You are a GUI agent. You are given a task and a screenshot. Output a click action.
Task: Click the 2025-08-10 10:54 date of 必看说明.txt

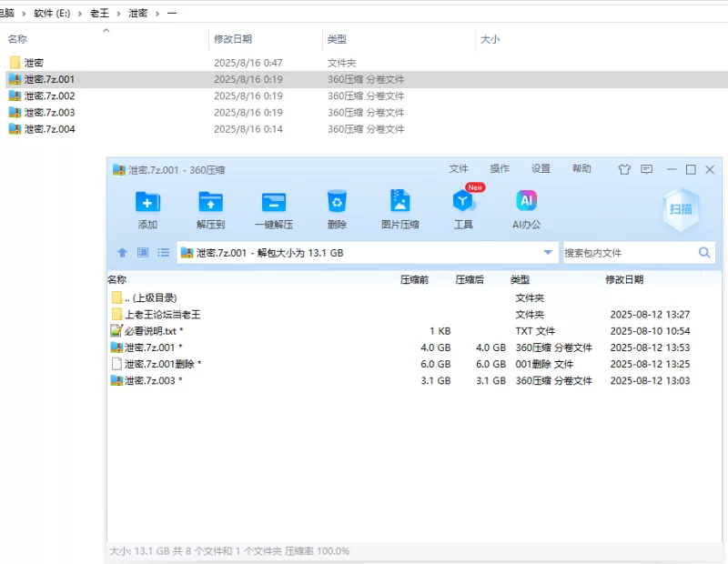point(650,331)
